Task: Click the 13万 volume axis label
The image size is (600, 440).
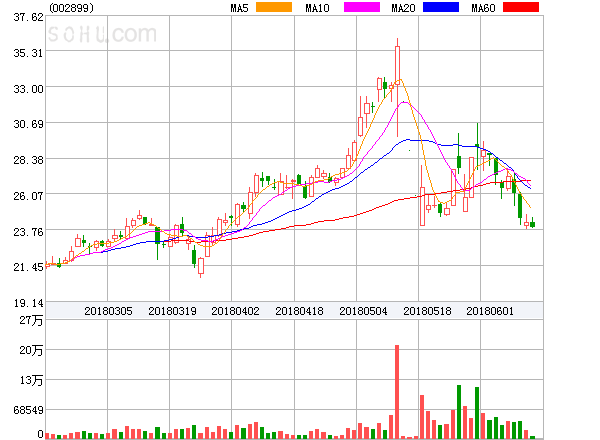Action: tap(31, 380)
